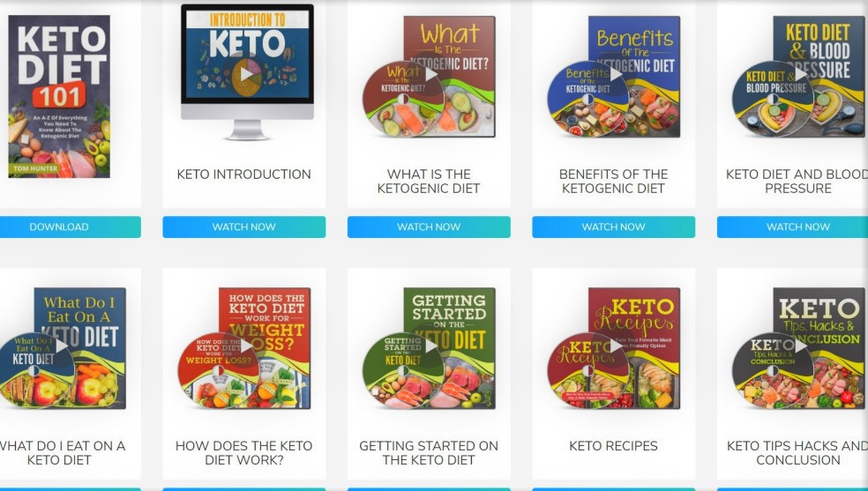
Task: Select the Keto Introduction title text
Action: pos(244,175)
